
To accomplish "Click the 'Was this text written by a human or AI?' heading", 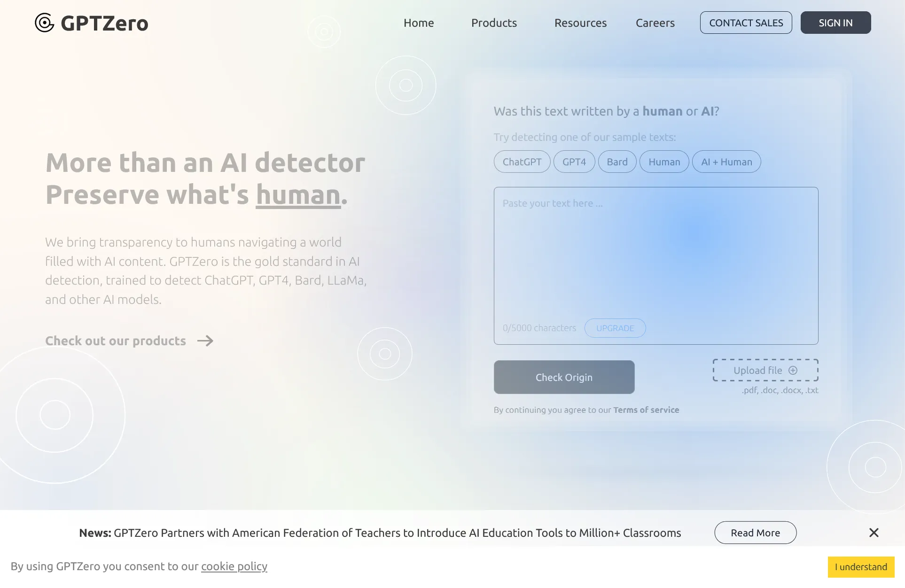I will tap(606, 111).
